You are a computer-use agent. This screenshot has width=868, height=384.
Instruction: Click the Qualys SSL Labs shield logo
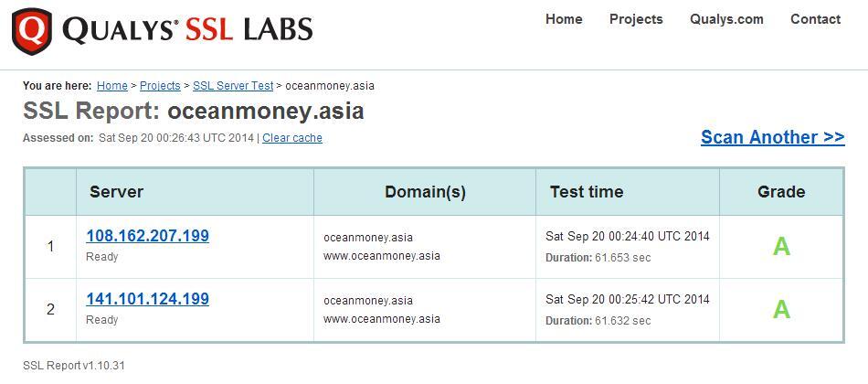(x=32, y=30)
